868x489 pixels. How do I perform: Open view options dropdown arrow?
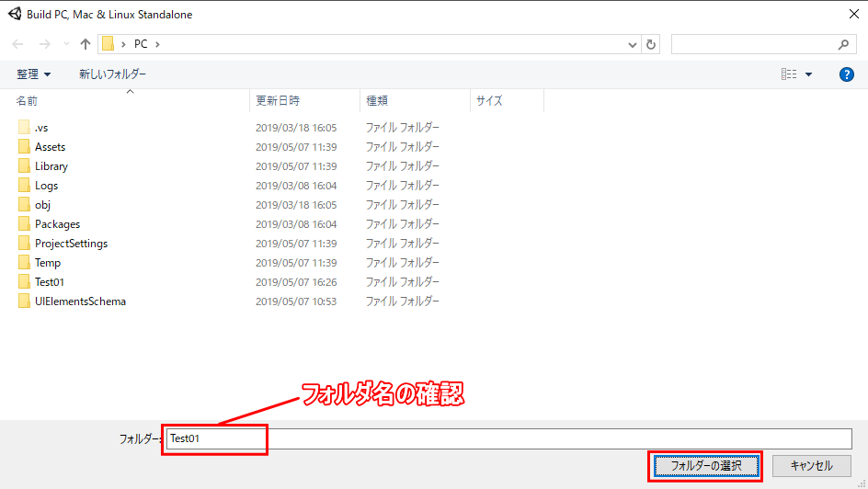point(809,74)
